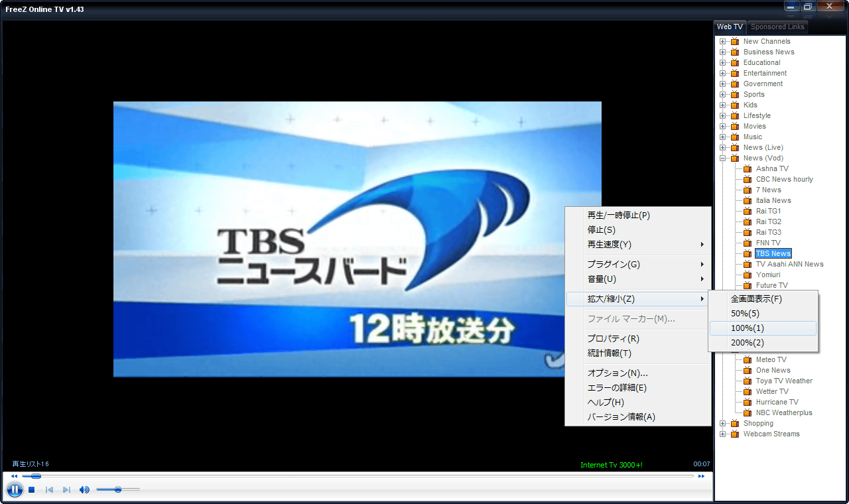Open オプション(N)... options dialog

(x=637, y=373)
